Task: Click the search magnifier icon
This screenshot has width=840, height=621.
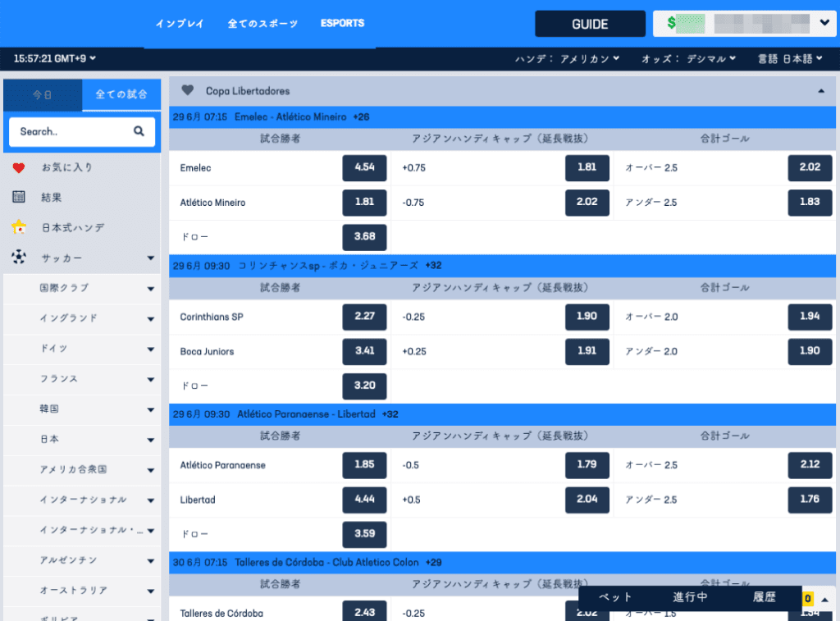Action: click(139, 131)
